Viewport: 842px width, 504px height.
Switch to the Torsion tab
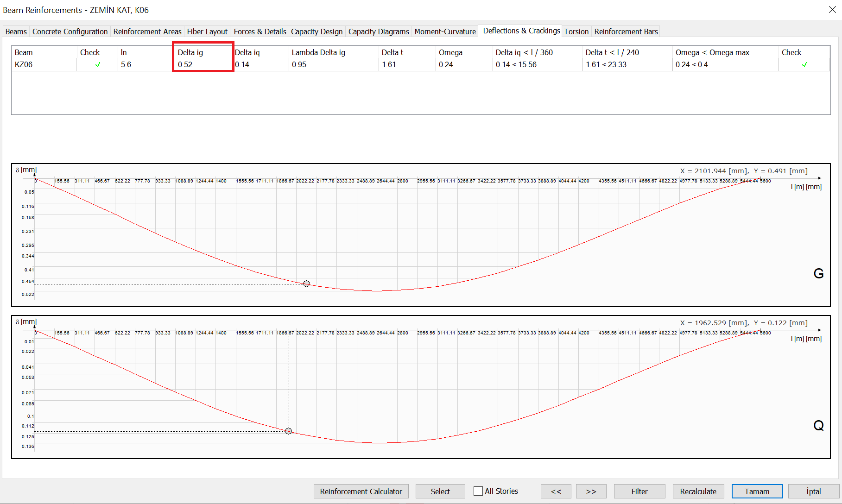(576, 31)
